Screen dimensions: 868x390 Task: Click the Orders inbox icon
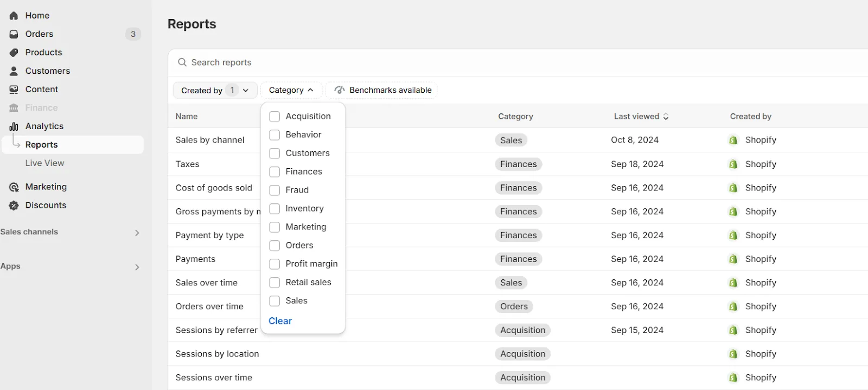pyautogui.click(x=14, y=34)
